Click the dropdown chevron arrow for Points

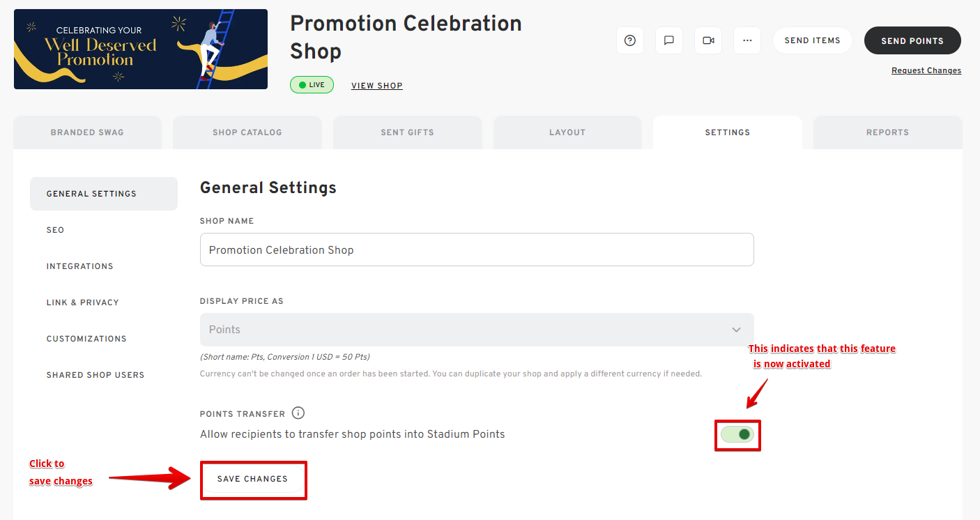click(x=736, y=330)
